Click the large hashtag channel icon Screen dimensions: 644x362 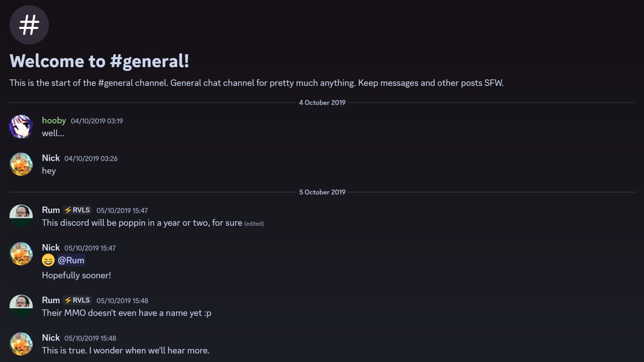[29, 25]
